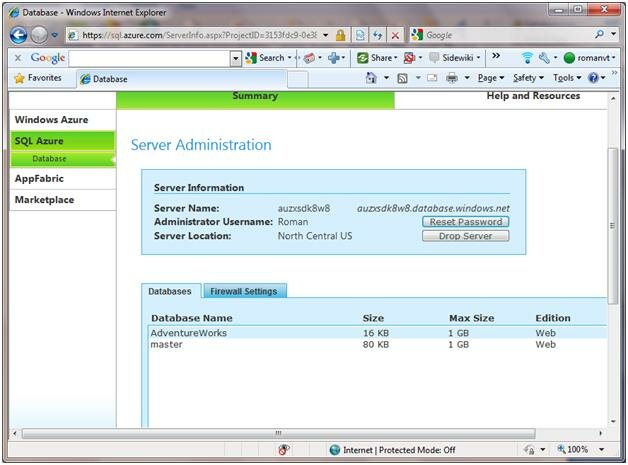Open the search provider options dropdown
Viewport: 628px width, 465px height.
(x=613, y=34)
